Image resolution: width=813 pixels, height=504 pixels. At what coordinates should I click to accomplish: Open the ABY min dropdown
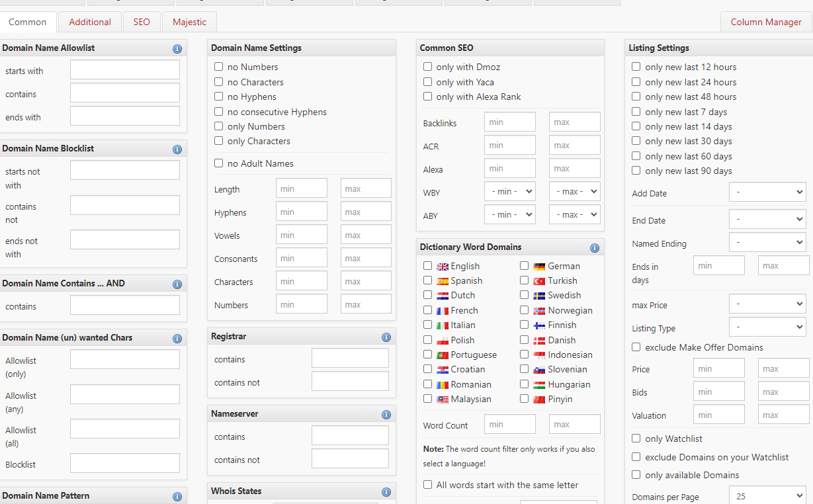pyautogui.click(x=510, y=215)
